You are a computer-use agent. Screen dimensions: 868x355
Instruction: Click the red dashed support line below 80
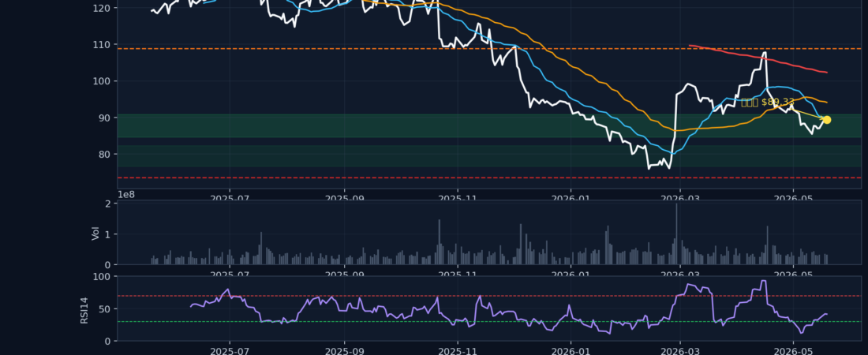(488, 177)
